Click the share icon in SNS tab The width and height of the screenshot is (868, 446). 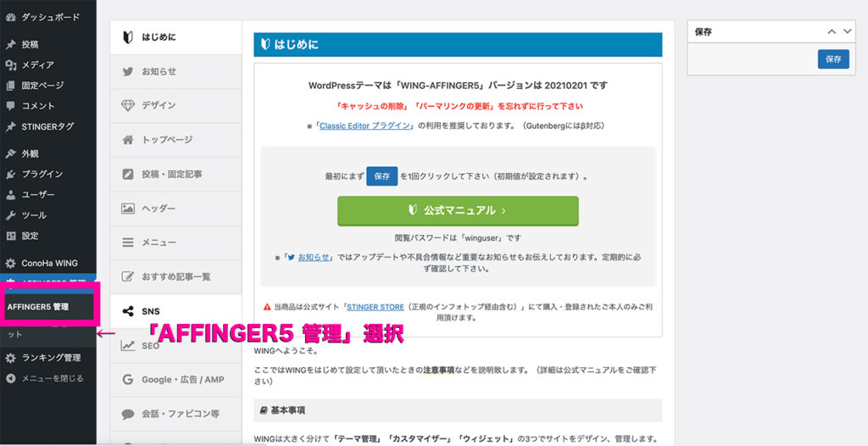128,311
